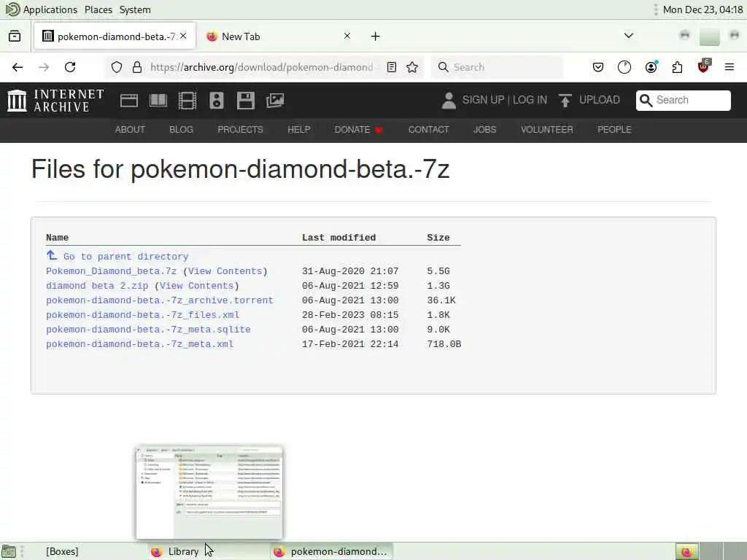Viewport: 747px width, 560px height.
Task: Open PEOPLE in the archive navigation bar
Action: (614, 130)
